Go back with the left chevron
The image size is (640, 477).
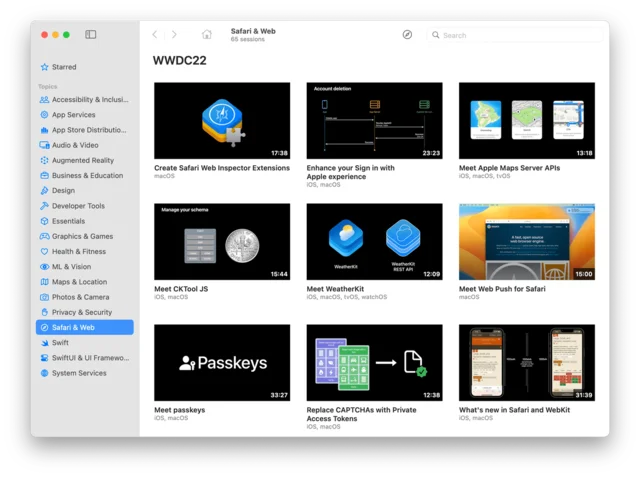point(155,34)
